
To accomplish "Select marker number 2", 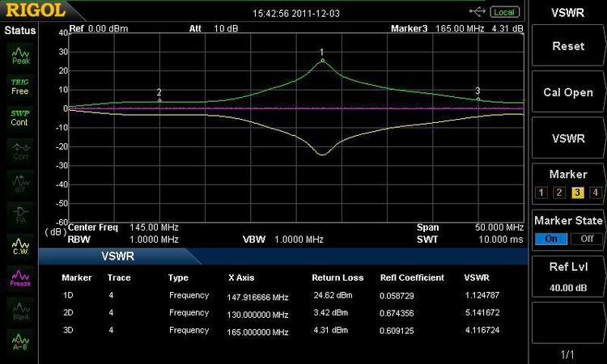I will pos(558,193).
